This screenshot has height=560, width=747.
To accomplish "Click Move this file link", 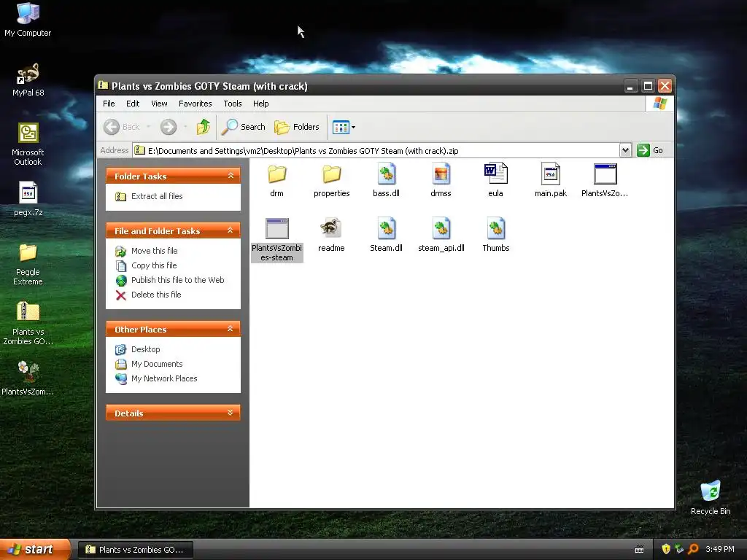I will (x=155, y=251).
